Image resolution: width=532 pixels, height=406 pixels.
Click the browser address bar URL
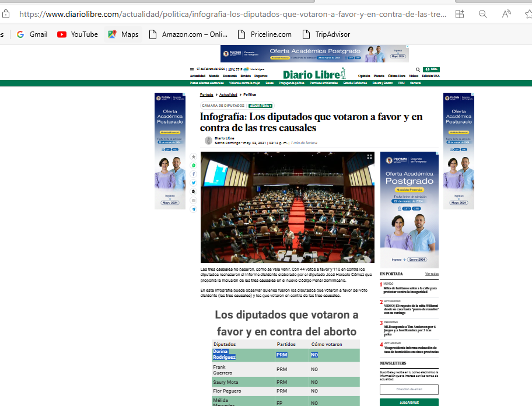click(232, 14)
